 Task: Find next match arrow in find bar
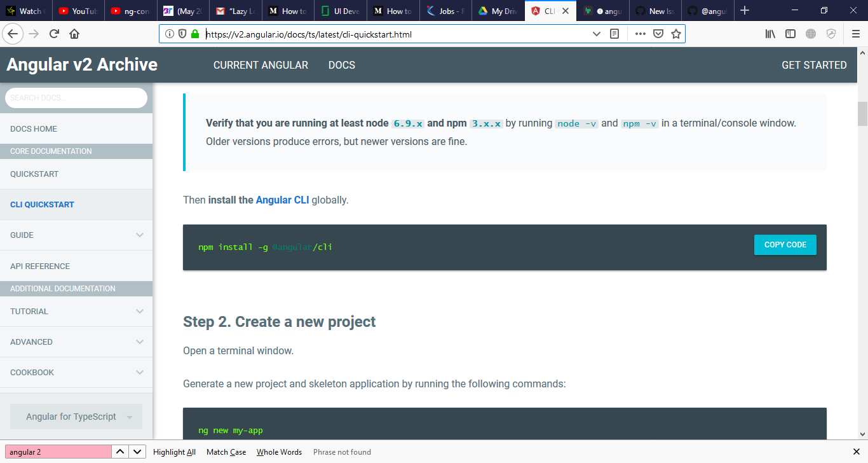(x=137, y=452)
